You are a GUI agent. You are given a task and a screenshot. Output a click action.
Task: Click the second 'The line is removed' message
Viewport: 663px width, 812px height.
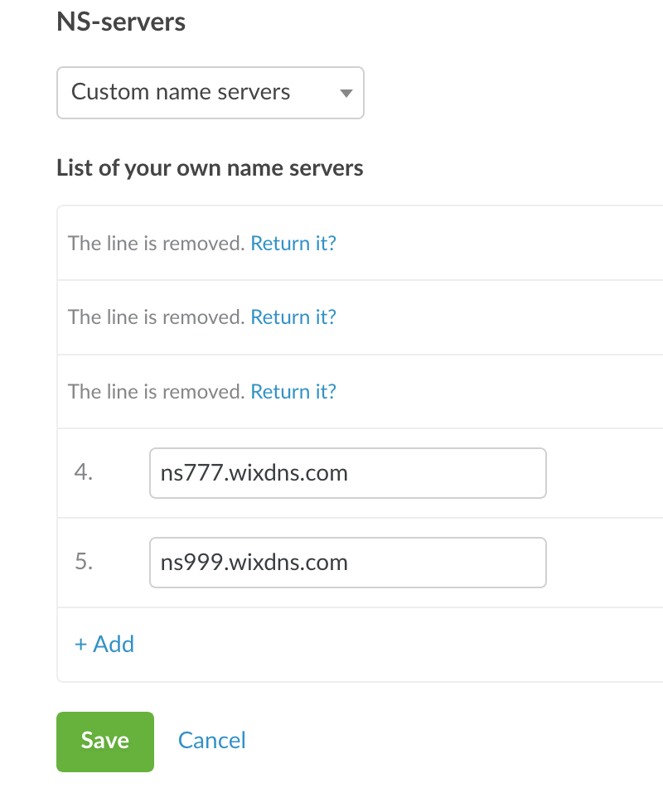click(x=156, y=317)
